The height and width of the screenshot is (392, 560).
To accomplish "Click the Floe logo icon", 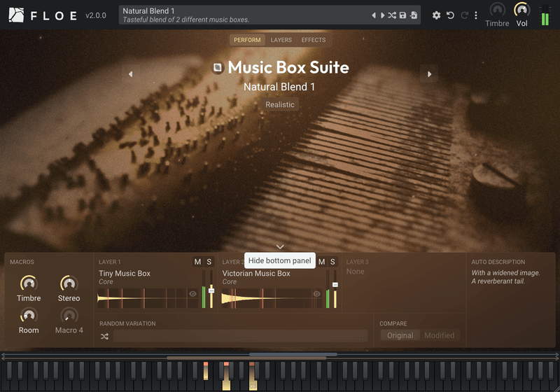I will 16,15.
